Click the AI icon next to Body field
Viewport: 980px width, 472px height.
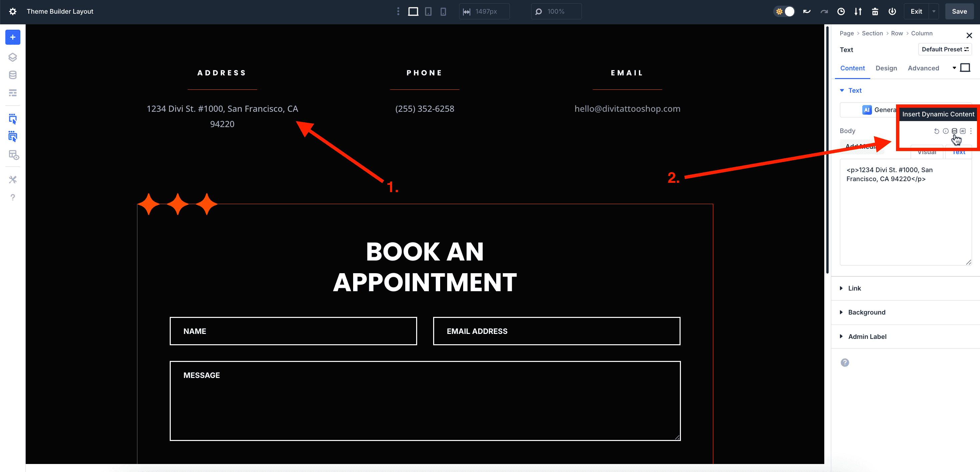[963, 131]
